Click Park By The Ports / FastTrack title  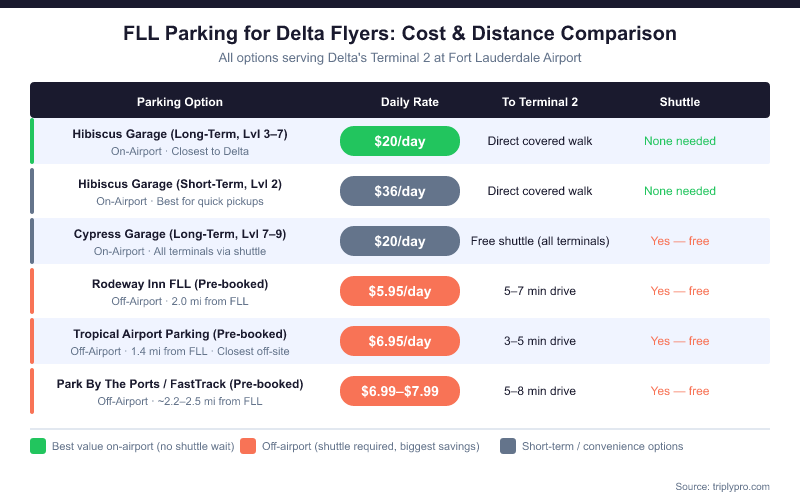point(180,384)
